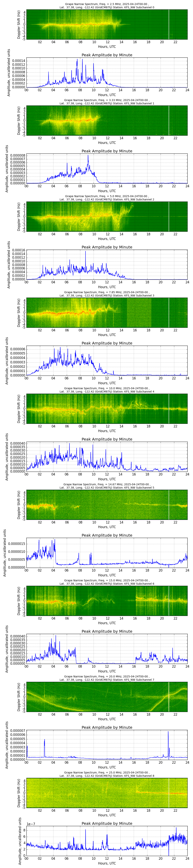The height and width of the screenshot is (868, 193).
Task: Open the 5.0 MHz peak amplitude line chart
Action: click(x=107, y=264)
